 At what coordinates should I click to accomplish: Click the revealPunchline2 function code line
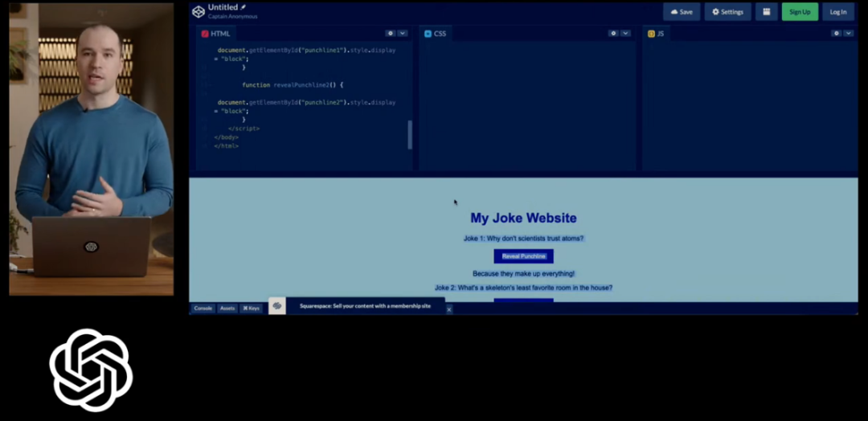coord(293,85)
